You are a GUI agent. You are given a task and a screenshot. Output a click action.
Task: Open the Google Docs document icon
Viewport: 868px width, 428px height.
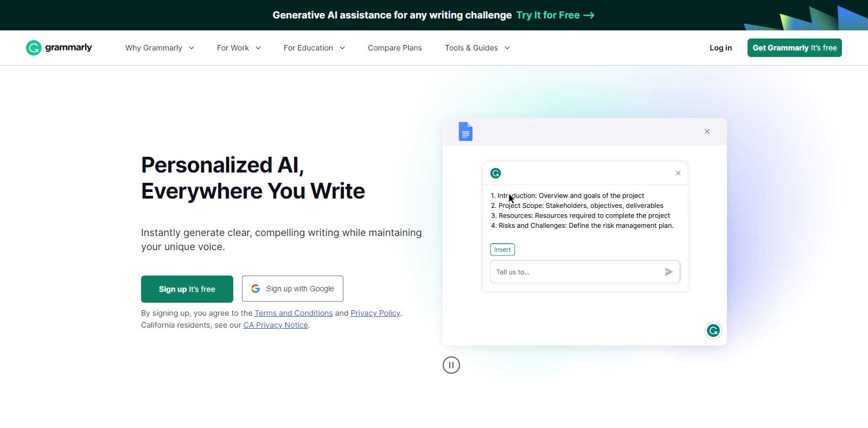click(465, 131)
